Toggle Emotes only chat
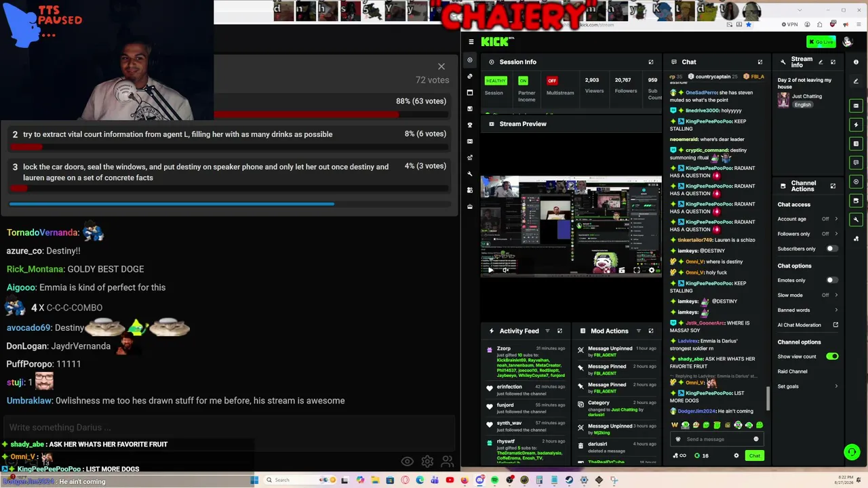The width and height of the screenshot is (868, 488). 831,280
